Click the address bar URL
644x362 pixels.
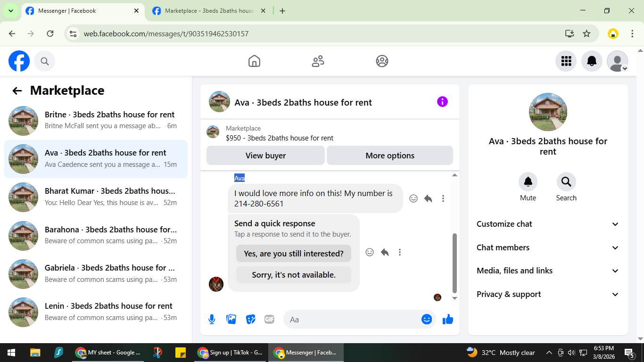(166, 34)
